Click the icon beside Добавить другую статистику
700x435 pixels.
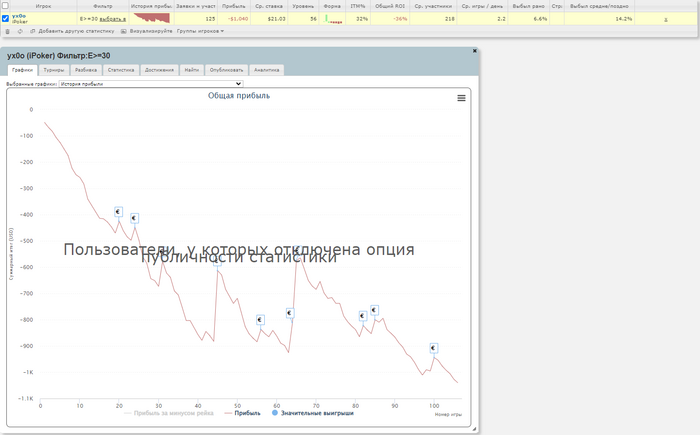[x=33, y=31]
